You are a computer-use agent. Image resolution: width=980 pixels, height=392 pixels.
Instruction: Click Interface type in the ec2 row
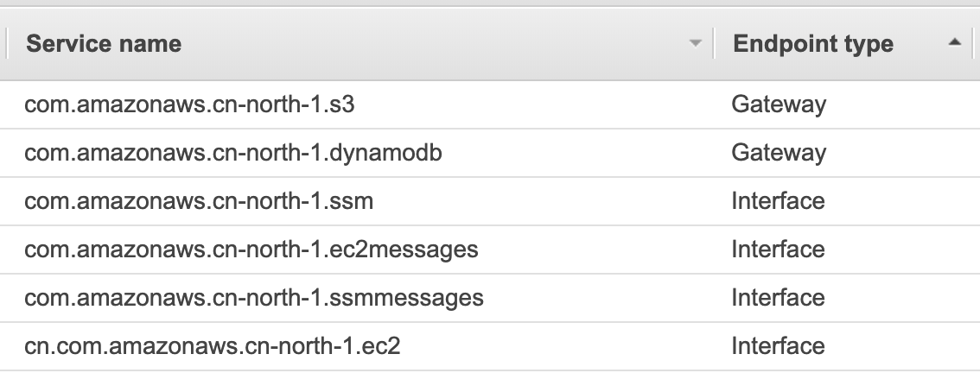(x=778, y=346)
